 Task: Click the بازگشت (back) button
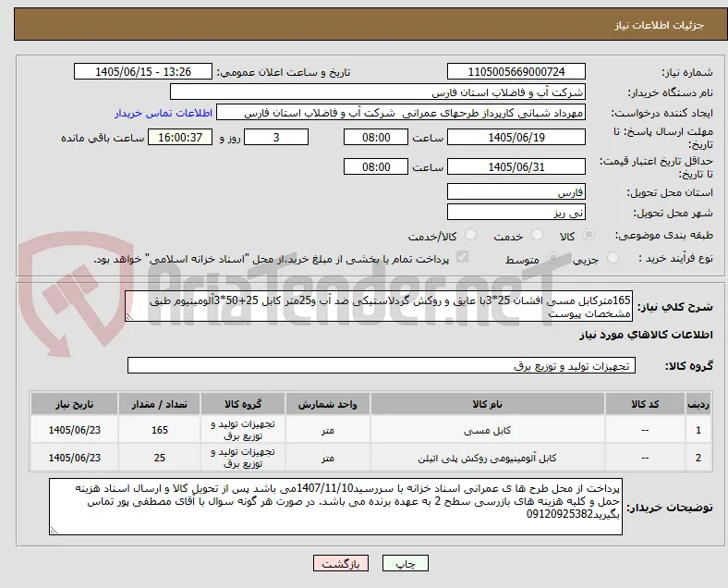coord(341,563)
